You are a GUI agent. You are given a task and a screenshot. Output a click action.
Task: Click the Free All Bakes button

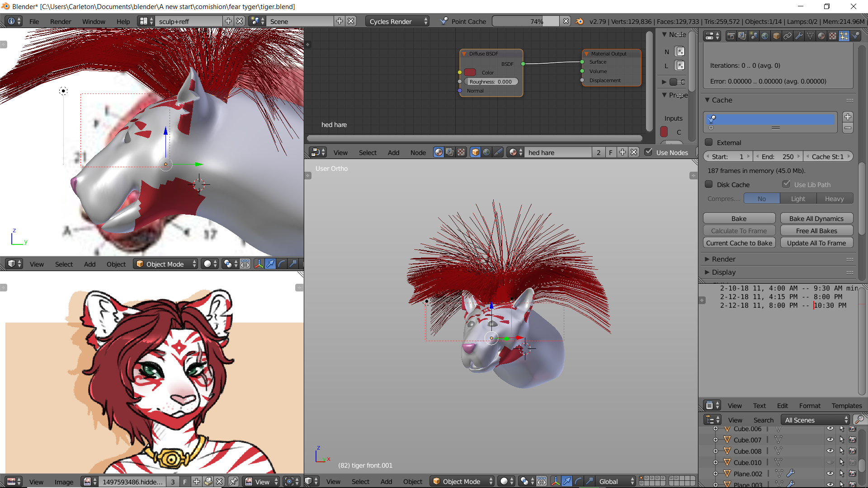pos(816,231)
